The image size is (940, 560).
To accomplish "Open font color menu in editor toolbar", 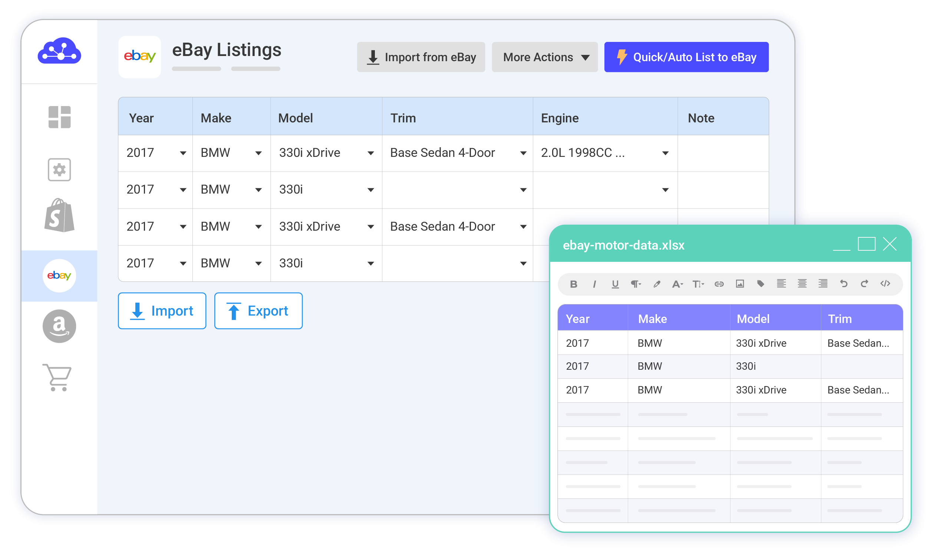I will [678, 284].
